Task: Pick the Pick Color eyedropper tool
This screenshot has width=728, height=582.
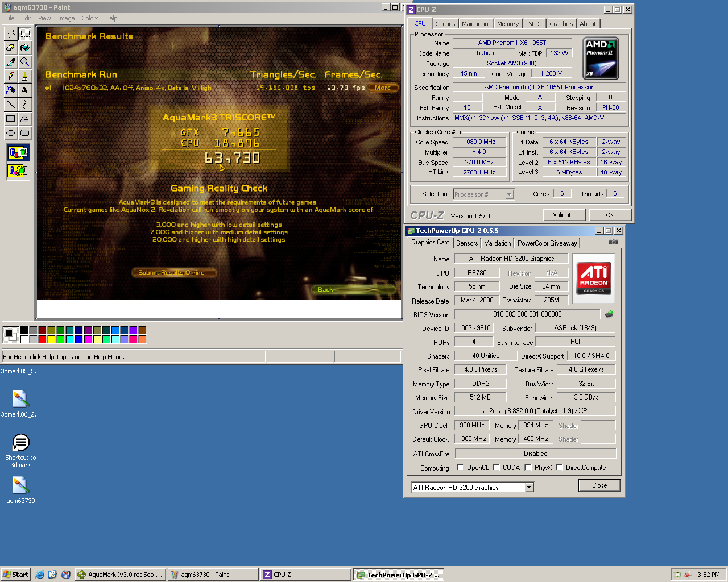Action: [11, 62]
